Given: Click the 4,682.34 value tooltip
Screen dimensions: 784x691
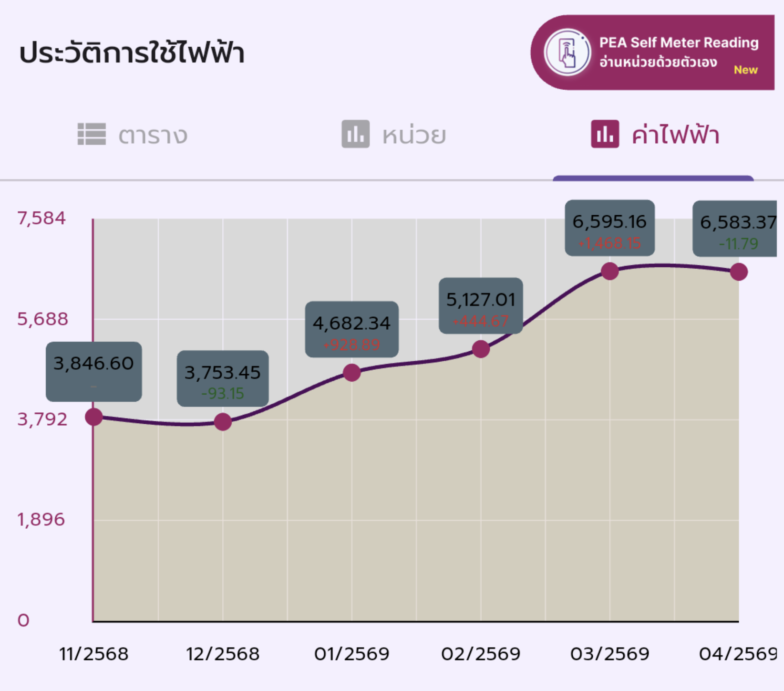Looking at the screenshot, I should coord(352,329).
